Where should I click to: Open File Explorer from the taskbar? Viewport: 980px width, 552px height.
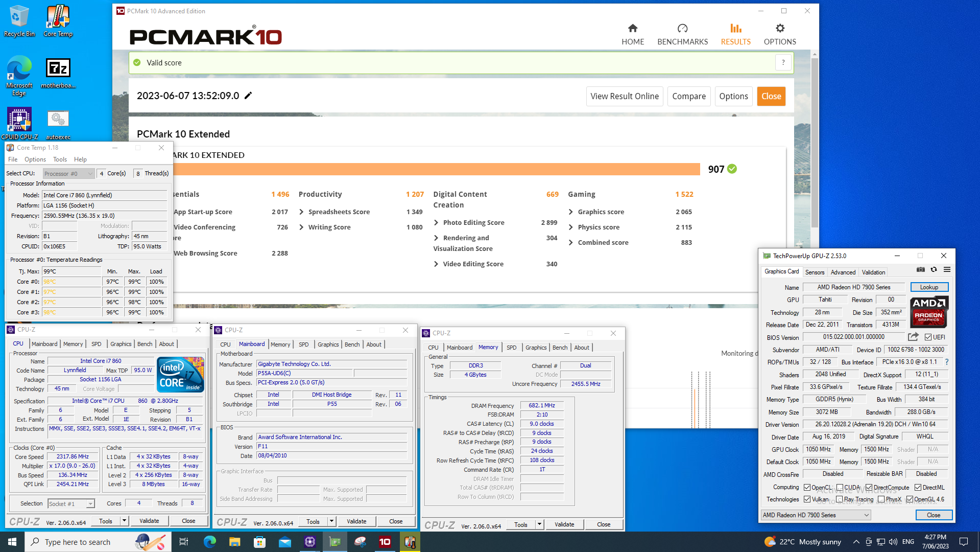[x=234, y=542]
